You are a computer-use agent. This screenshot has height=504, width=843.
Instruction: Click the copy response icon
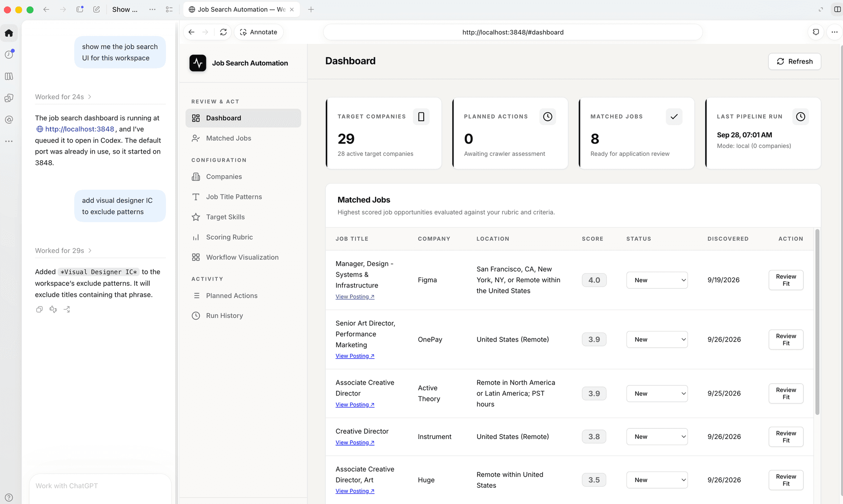[x=40, y=309]
